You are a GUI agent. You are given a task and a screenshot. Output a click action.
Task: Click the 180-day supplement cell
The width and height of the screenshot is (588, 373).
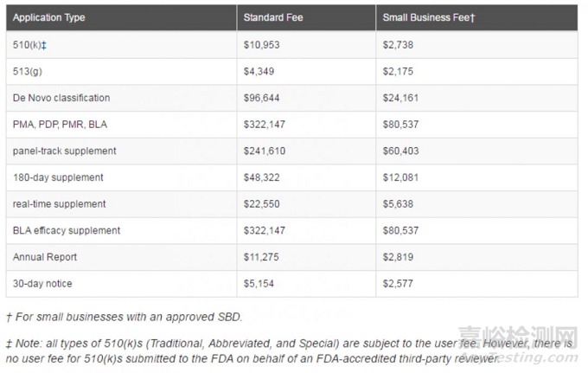(58, 177)
